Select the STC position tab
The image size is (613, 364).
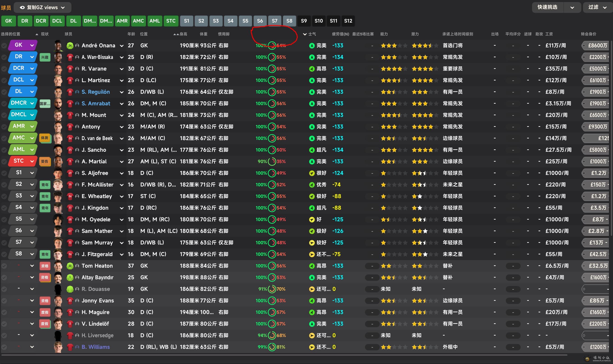tap(171, 21)
